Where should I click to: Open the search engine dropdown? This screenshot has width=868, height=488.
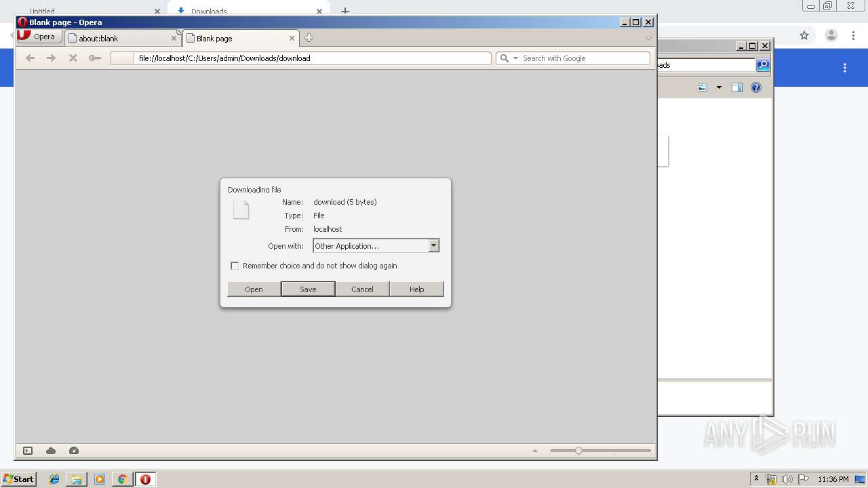[515, 58]
